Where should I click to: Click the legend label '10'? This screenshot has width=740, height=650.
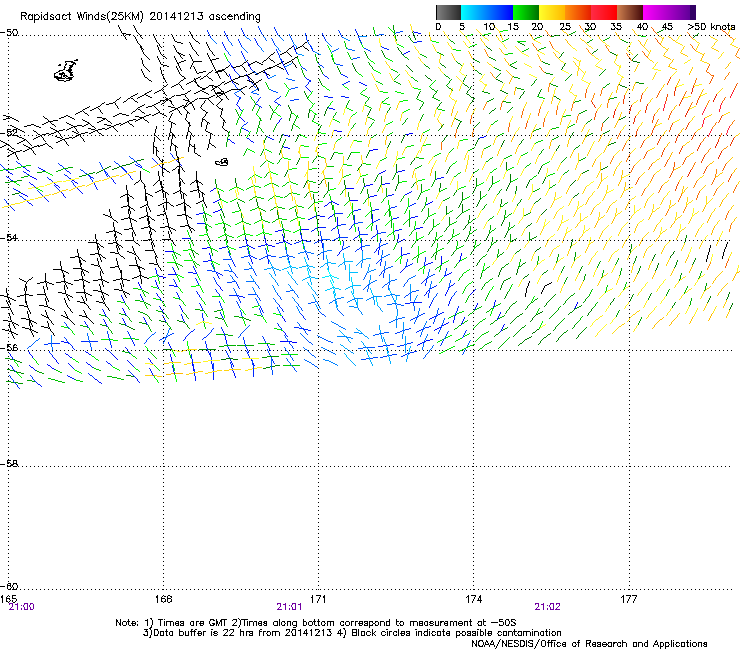click(489, 27)
